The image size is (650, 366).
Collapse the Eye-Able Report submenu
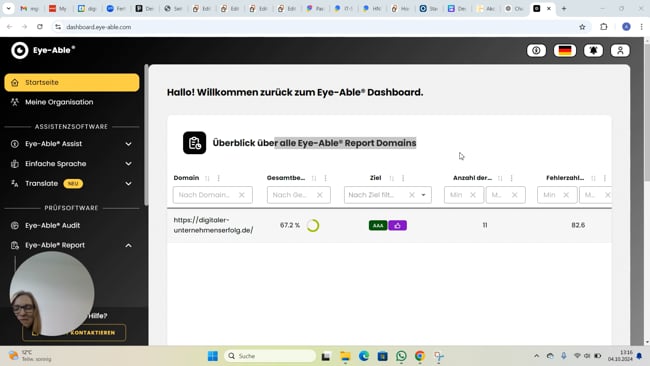pyautogui.click(x=129, y=245)
